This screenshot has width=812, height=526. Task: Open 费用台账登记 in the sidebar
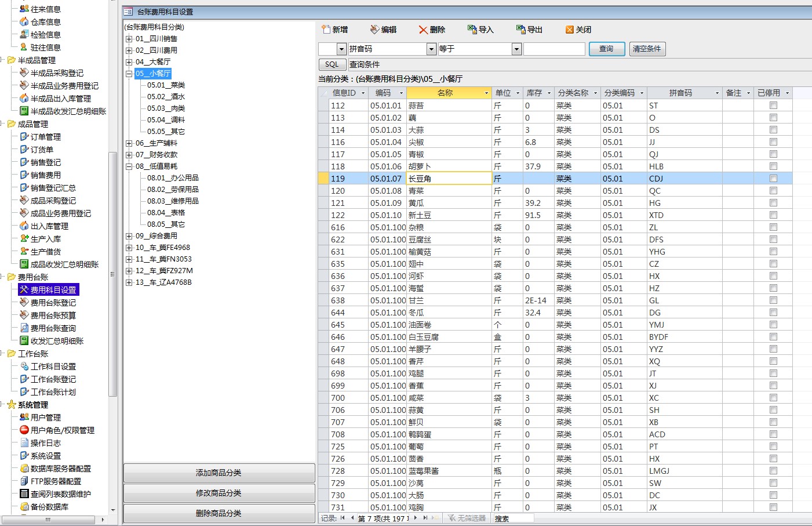[53, 303]
